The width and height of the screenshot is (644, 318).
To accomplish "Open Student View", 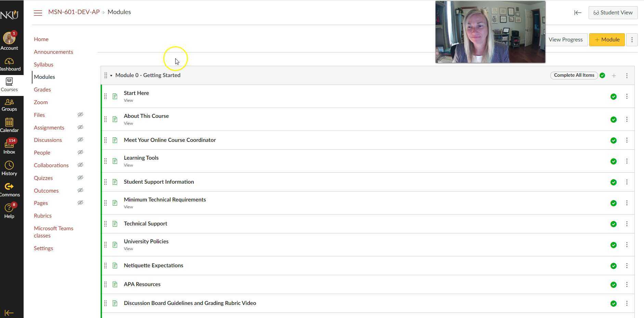I will point(613,12).
